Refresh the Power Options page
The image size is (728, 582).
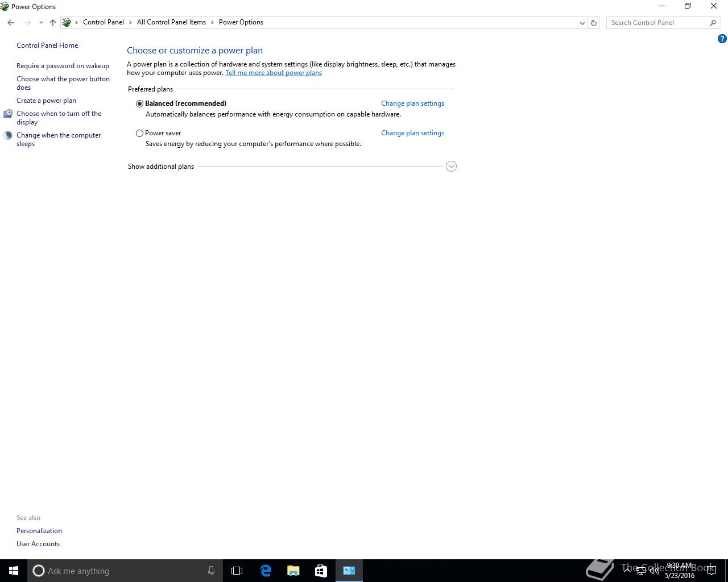tap(594, 23)
